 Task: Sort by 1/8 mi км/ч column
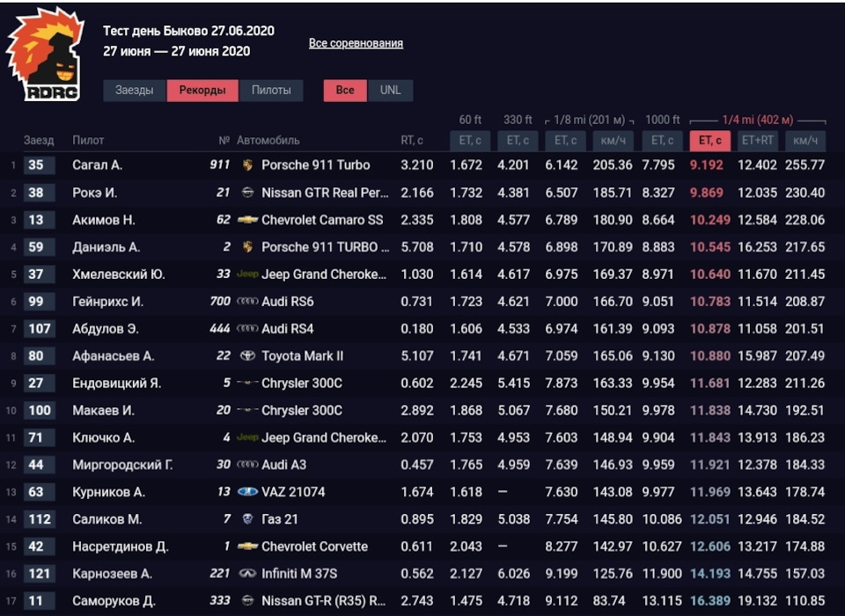(x=613, y=141)
